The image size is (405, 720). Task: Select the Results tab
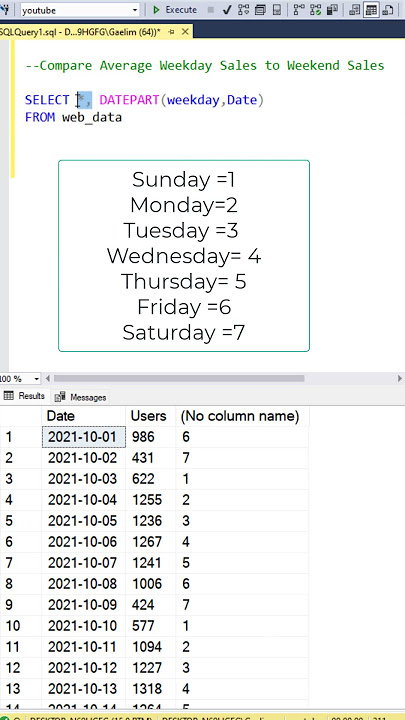[24, 396]
